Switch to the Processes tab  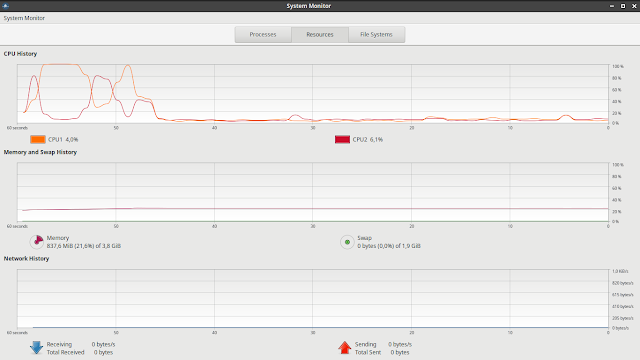263,35
